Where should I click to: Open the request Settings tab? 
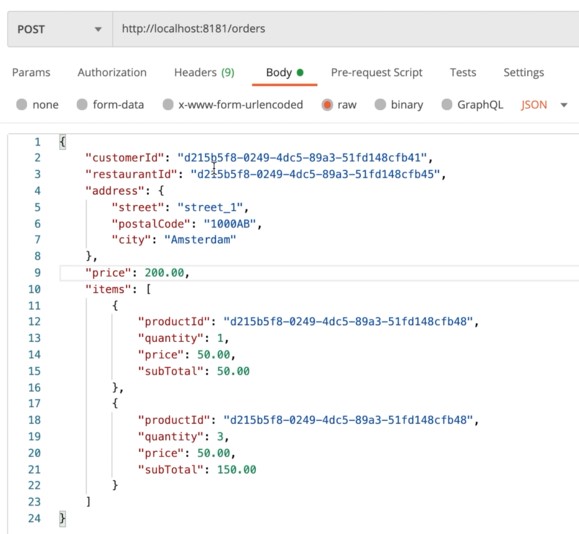tap(524, 72)
